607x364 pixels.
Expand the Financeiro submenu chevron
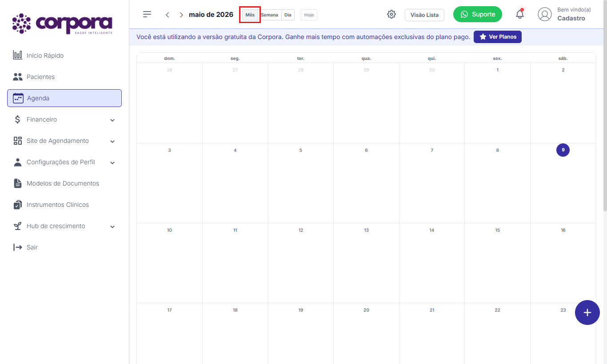tap(112, 120)
